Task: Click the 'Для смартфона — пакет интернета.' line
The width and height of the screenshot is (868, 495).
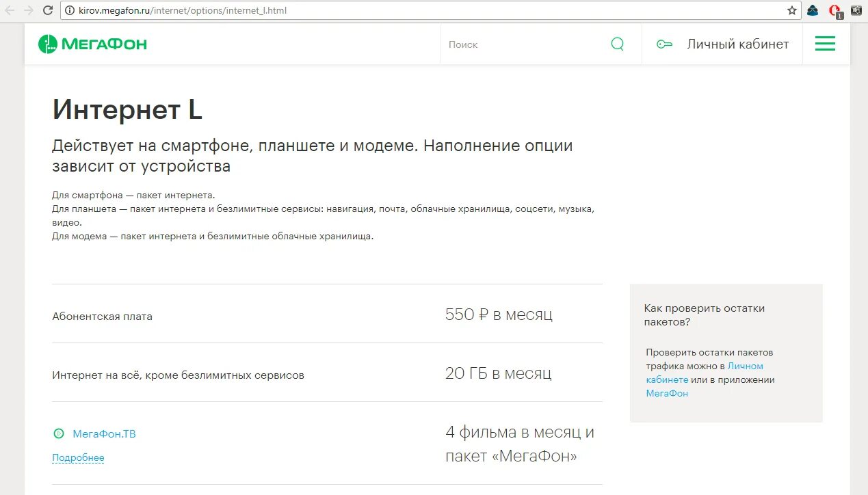Action: tap(133, 195)
